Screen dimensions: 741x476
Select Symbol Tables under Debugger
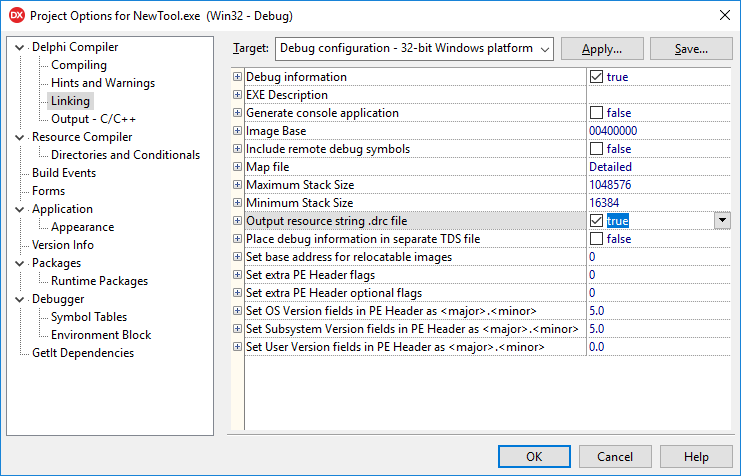pos(89,317)
